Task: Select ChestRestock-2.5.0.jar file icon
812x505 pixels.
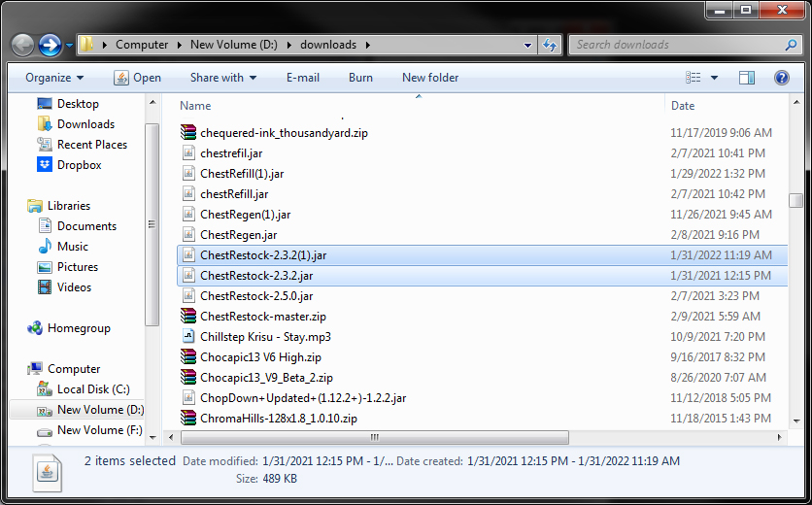Action: (x=188, y=296)
